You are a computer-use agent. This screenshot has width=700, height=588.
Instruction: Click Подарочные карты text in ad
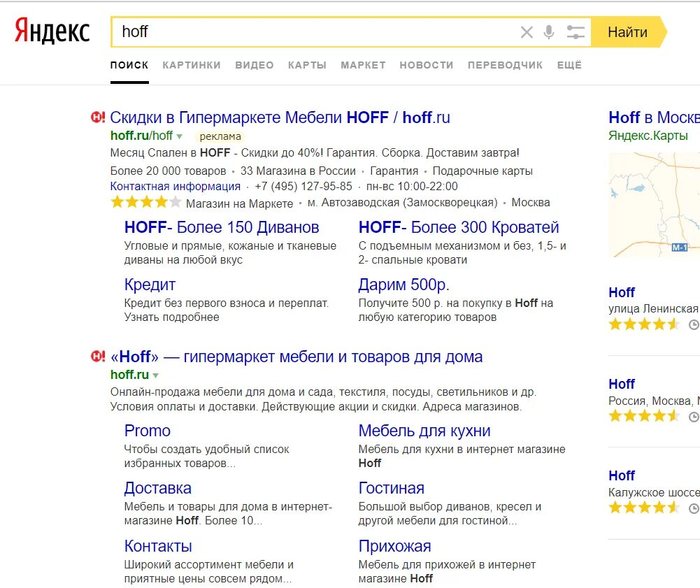(483, 171)
